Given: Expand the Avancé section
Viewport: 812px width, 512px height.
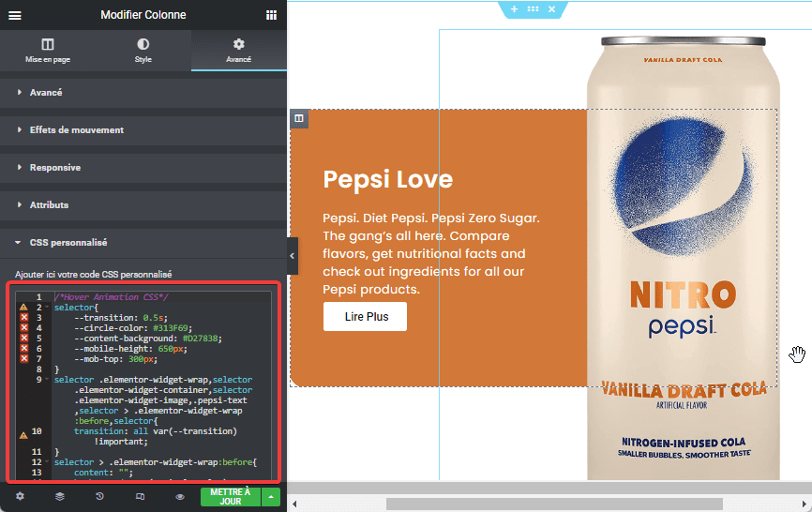Looking at the screenshot, I should (x=143, y=93).
